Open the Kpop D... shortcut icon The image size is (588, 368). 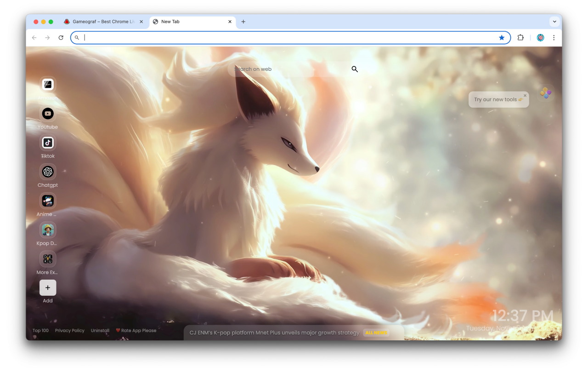(x=48, y=230)
